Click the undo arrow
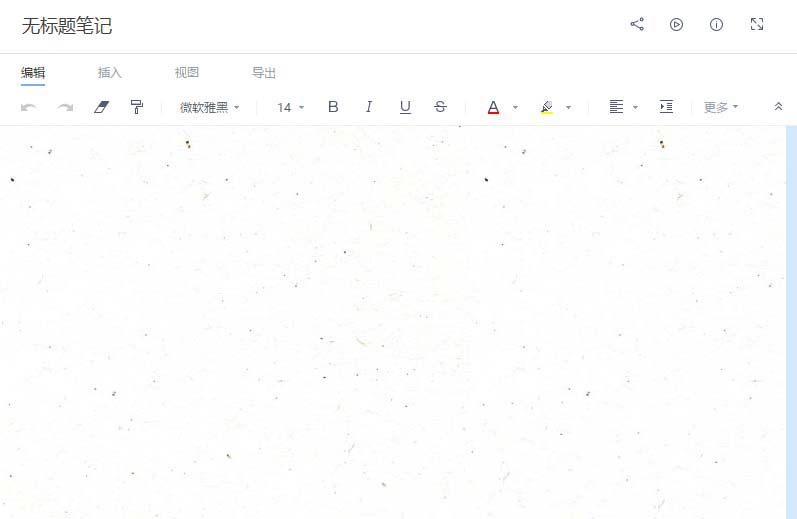The width and height of the screenshot is (797, 519). [x=28, y=107]
